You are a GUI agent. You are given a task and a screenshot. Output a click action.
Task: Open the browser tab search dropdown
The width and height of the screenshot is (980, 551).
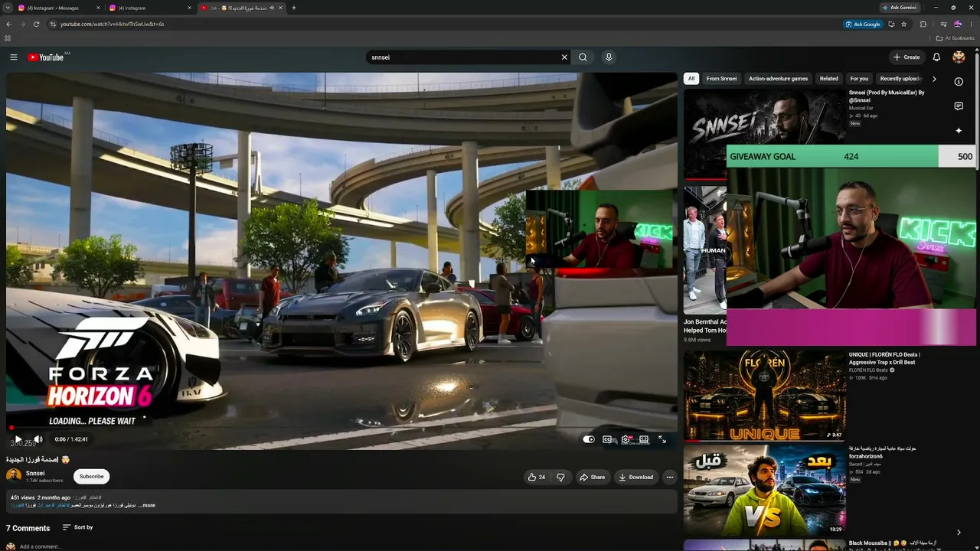7,8
